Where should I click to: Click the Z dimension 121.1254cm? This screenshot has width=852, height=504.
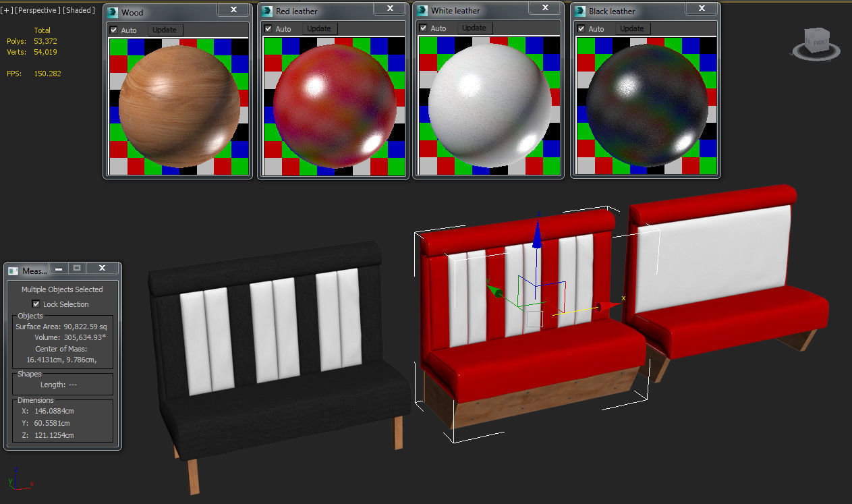point(54,435)
